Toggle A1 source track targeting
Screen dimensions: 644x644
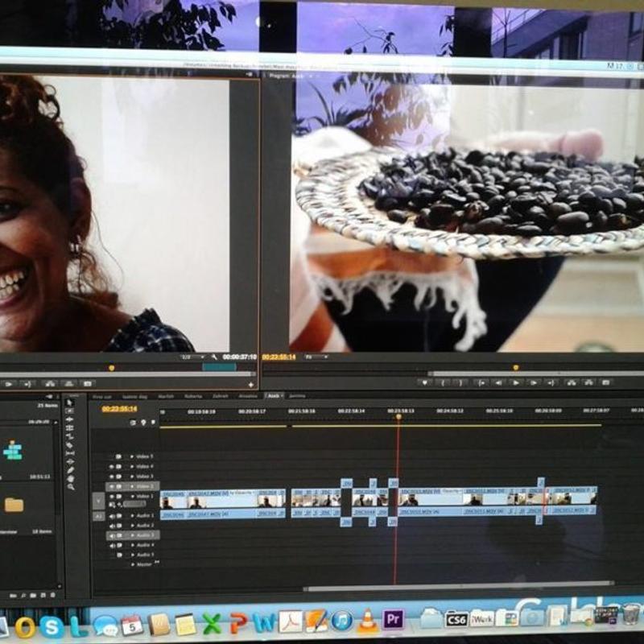click(98, 516)
